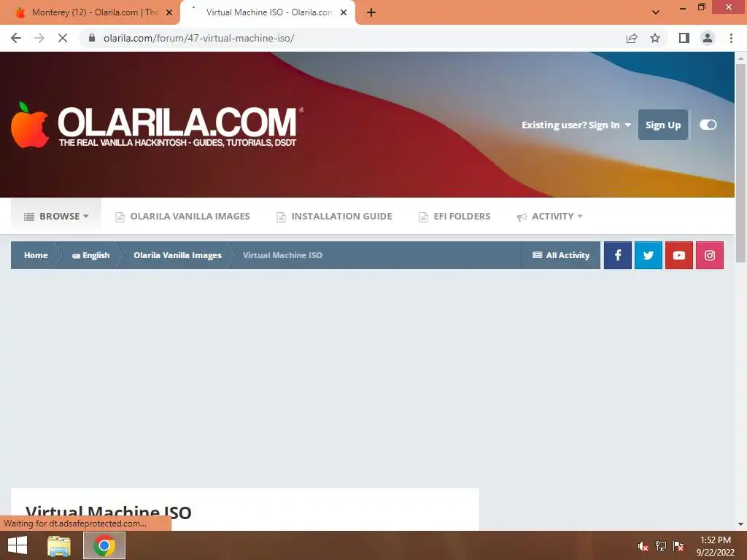747x560 pixels.
Task: Open a new tab with the plus button
Action: 371,13
